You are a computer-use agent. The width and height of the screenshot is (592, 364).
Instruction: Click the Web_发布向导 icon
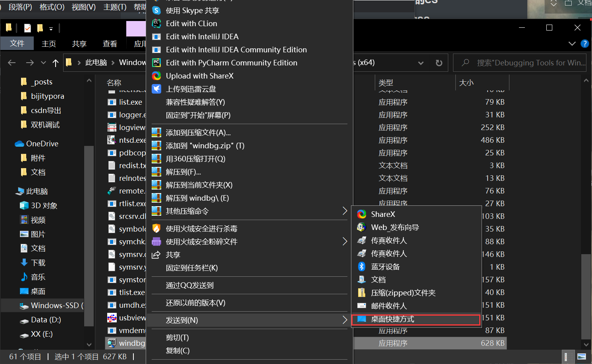(x=361, y=227)
